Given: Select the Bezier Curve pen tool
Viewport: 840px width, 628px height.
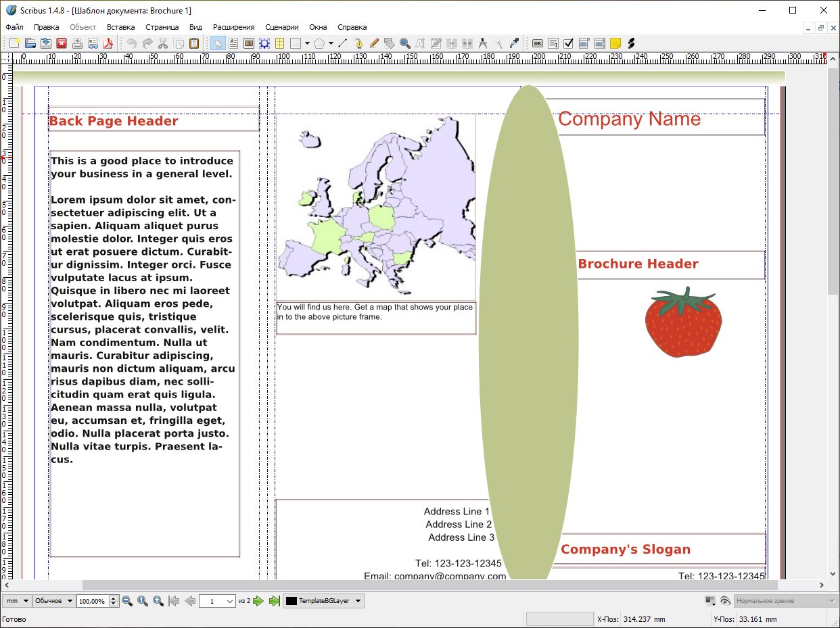Looking at the screenshot, I should (359, 43).
